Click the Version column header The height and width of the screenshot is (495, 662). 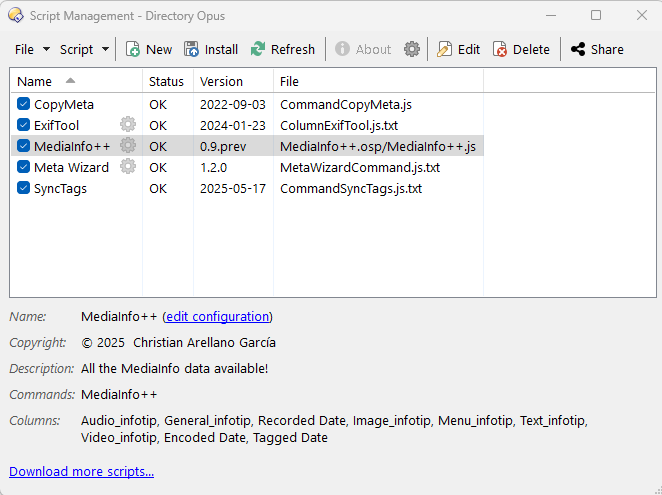(x=221, y=81)
